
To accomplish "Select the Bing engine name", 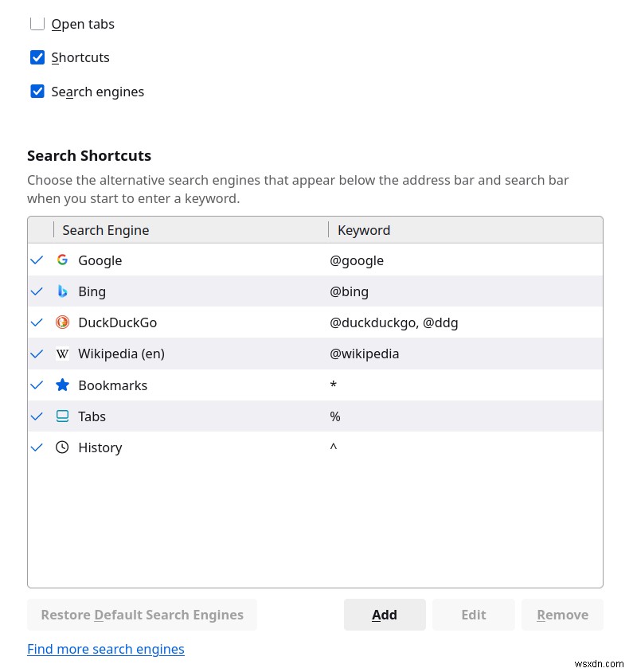I will coord(92,291).
